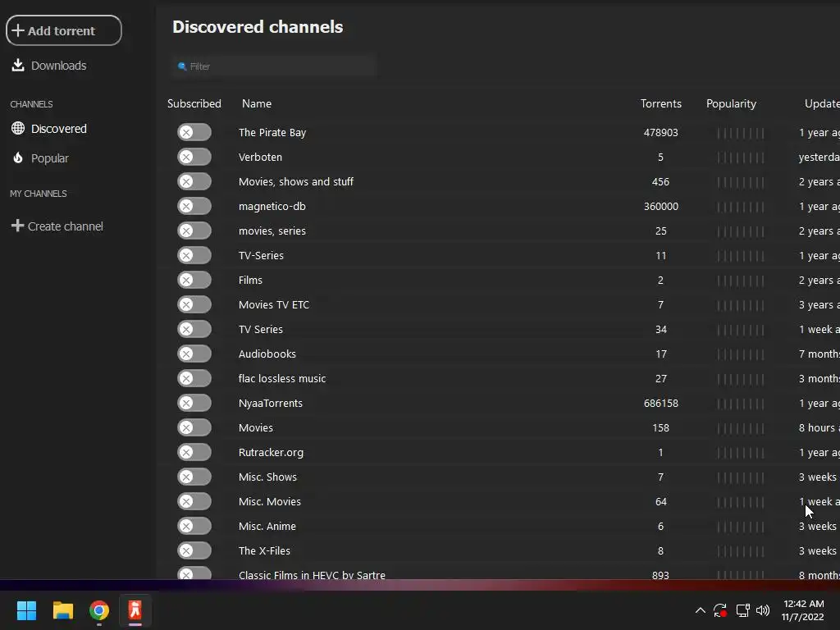The height and width of the screenshot is (630, 840).
Task: Subscribe to flac lossless music
Action: point(194,379)
